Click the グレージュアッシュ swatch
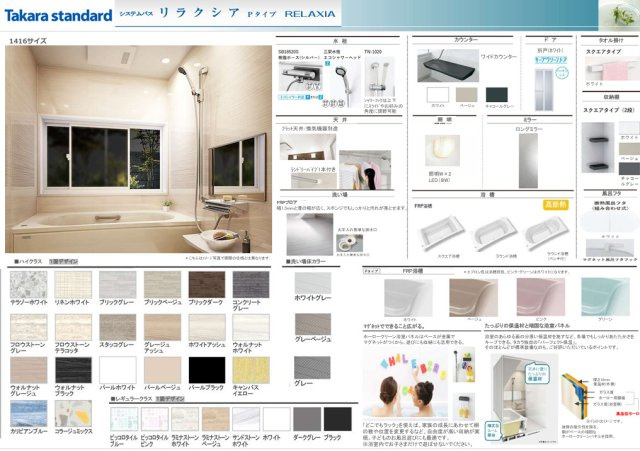640x451 pixels. click(162, 327)
